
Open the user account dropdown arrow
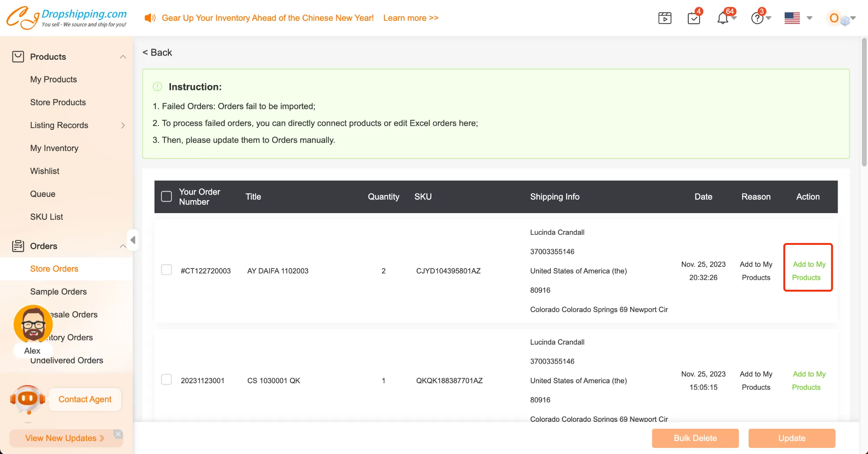tap(853, 18)
